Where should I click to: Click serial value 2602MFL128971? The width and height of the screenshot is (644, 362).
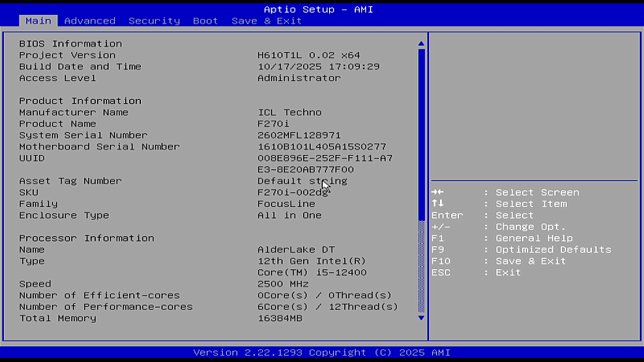click(x=299, y=135)
